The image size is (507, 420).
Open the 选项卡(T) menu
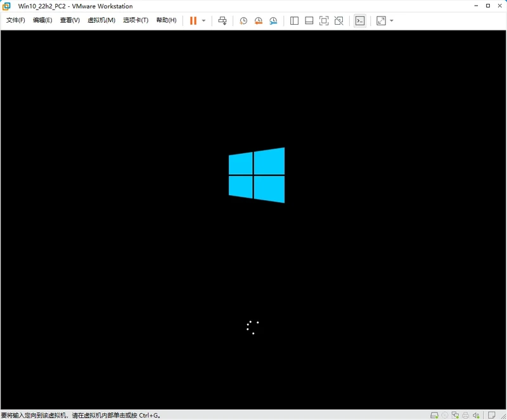(136, 20)
